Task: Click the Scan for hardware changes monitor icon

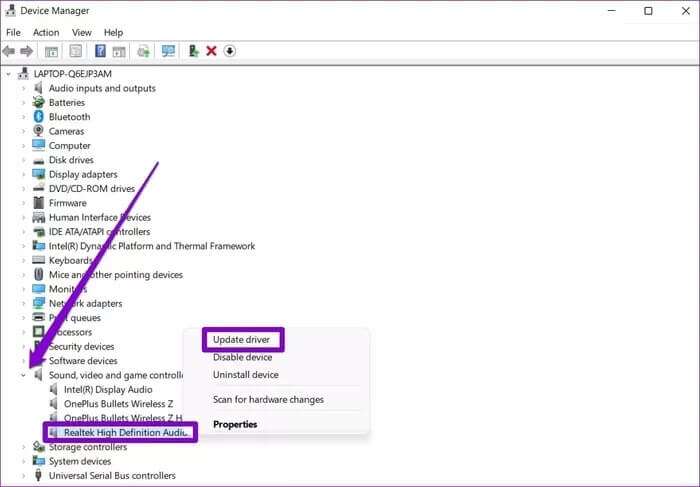Action: pos(168,51)
